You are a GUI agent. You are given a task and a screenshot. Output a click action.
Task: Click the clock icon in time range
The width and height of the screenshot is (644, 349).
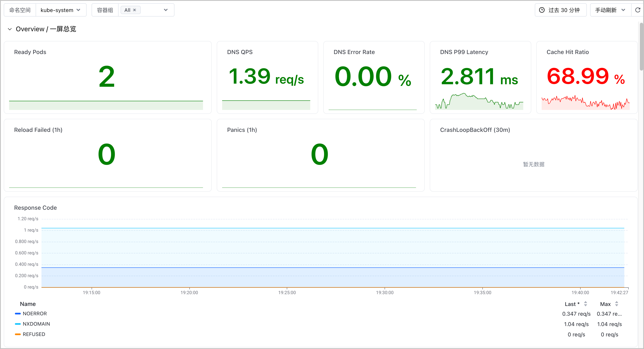(x=541, y=10)
